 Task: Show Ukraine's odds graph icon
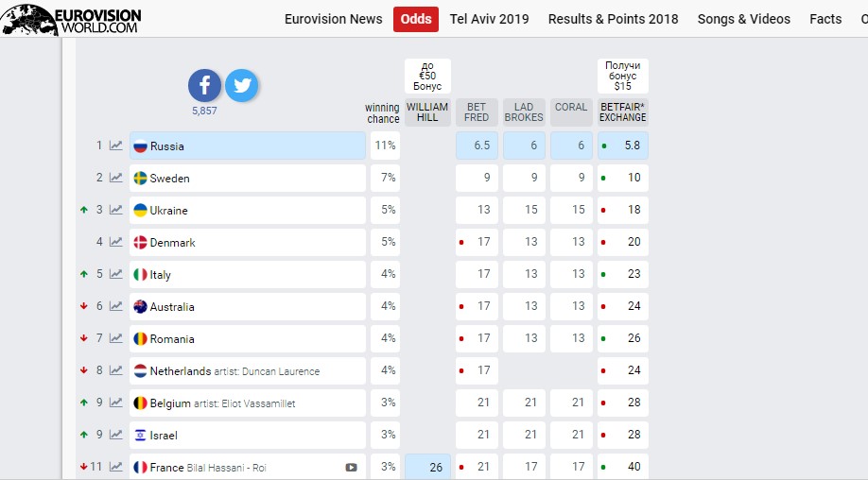tap(115, 210)
